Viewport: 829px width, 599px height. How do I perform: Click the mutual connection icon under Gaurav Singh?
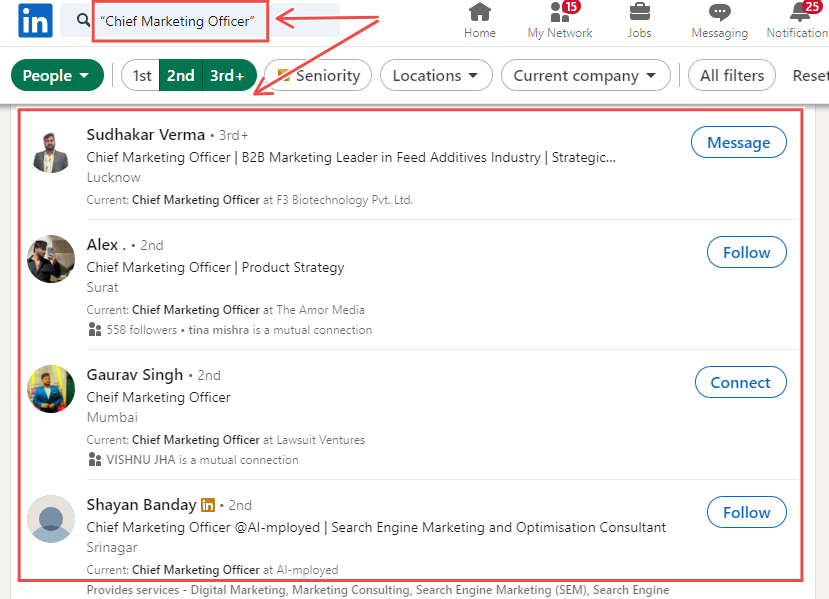click(95, 460)
